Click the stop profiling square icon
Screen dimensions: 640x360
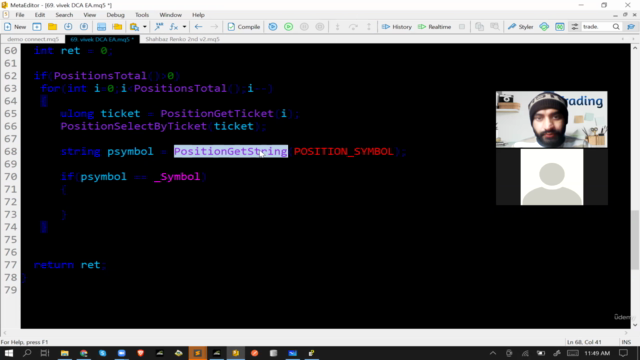(462, 27)
